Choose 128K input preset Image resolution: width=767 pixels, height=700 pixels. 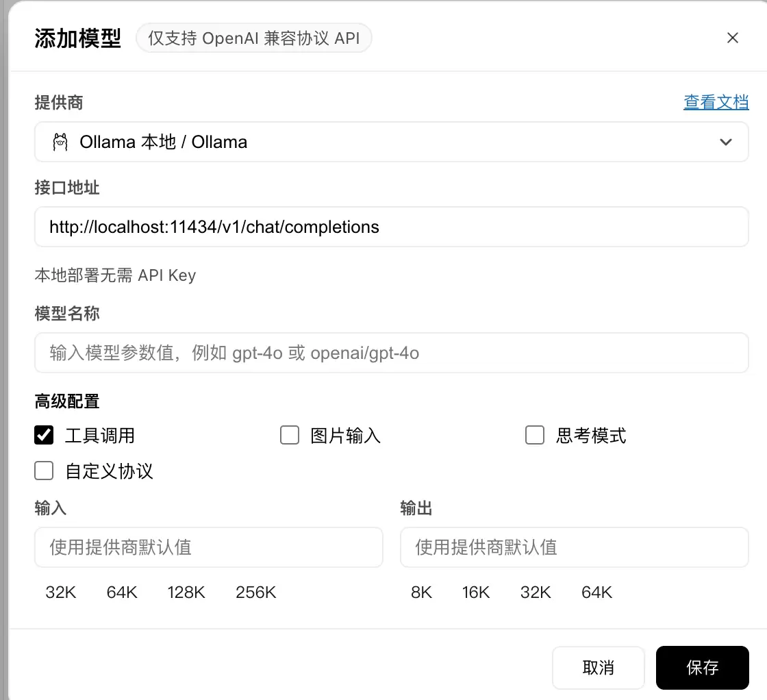(x=186, y=592)
